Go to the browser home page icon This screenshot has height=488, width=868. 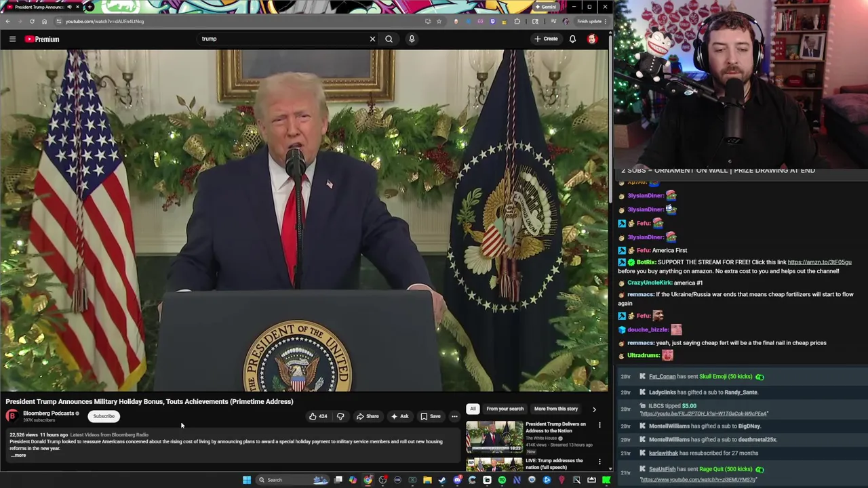pos(44,21)
